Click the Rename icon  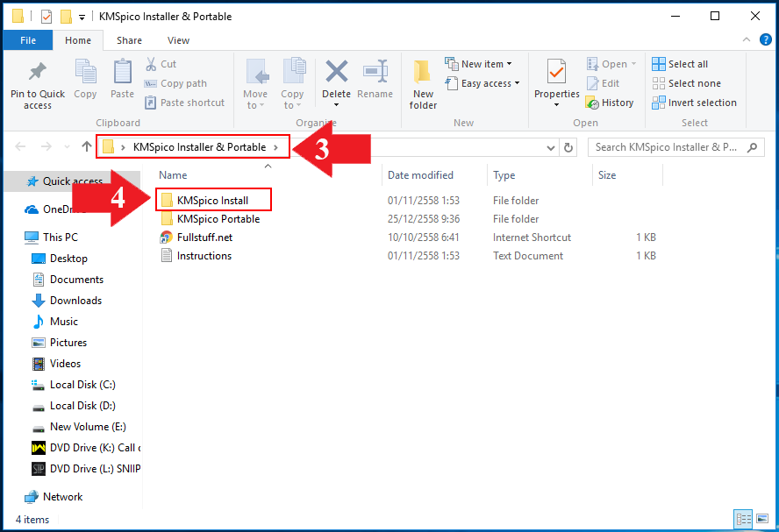point(375,72)
